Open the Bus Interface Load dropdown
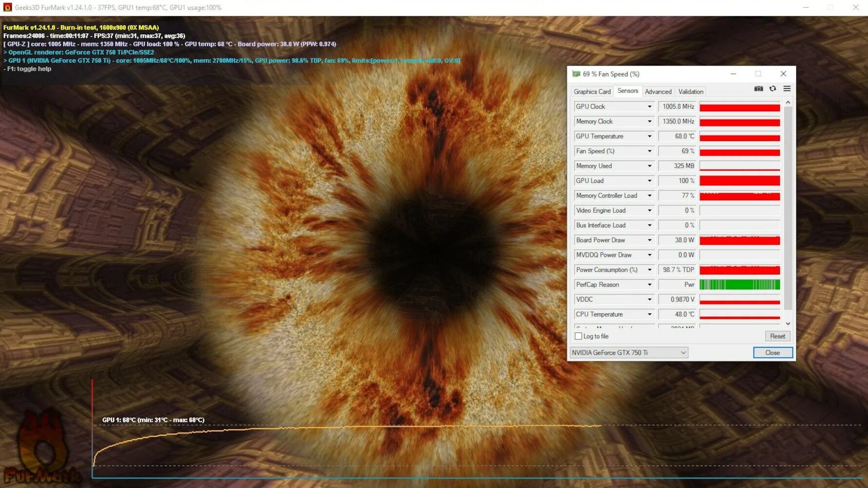This screenshot has width=868, height=488. [x=650, y=225]
